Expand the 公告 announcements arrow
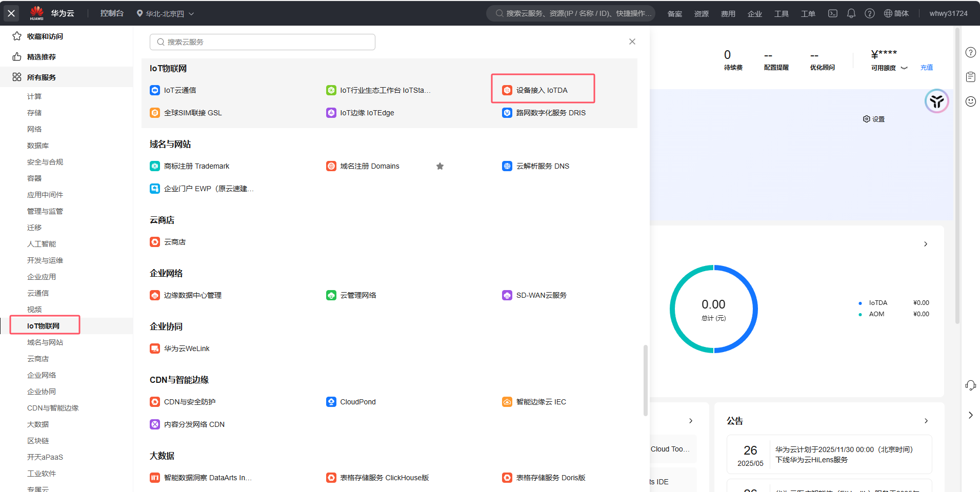Viewport: 980px width, 492px height. 926,421
